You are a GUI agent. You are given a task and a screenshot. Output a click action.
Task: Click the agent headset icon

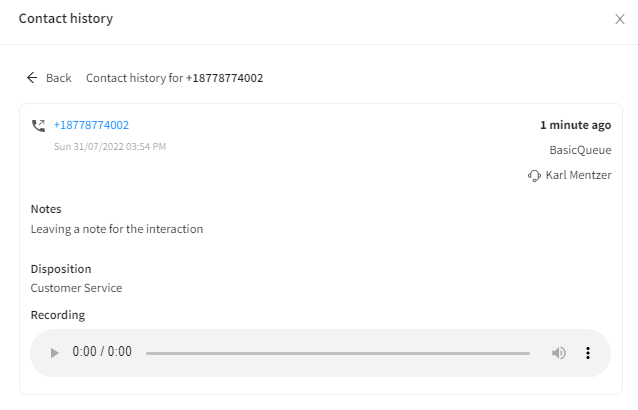coord(534,176)
